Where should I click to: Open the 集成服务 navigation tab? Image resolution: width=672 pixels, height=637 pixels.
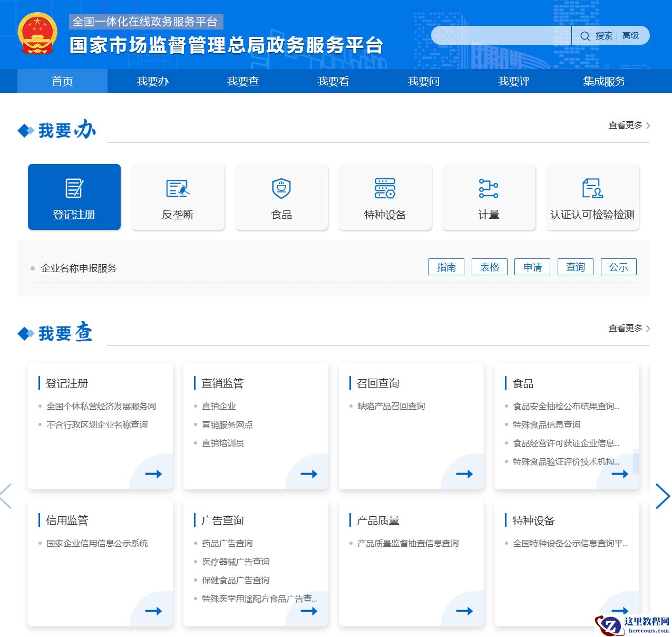click(603, 81)
